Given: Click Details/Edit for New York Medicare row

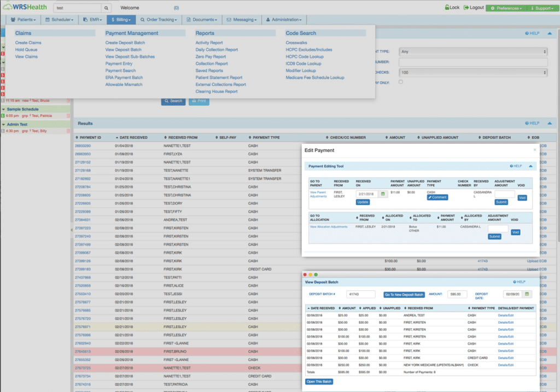Looking at the screenshot, I should (506, 365).
